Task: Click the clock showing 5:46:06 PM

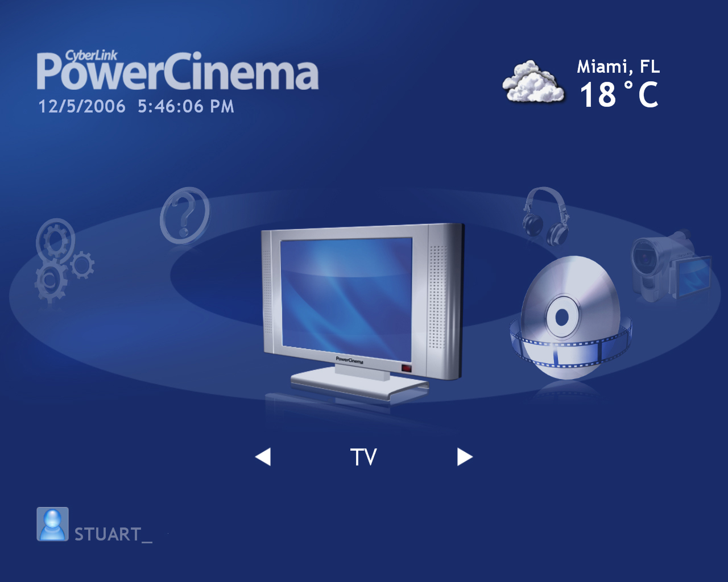Action: coord(186,107)
